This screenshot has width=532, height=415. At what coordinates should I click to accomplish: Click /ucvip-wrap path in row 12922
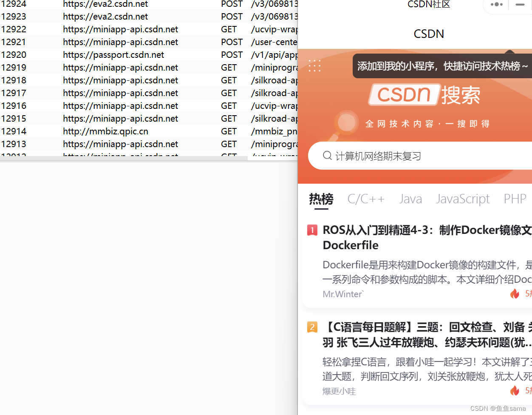274,29
